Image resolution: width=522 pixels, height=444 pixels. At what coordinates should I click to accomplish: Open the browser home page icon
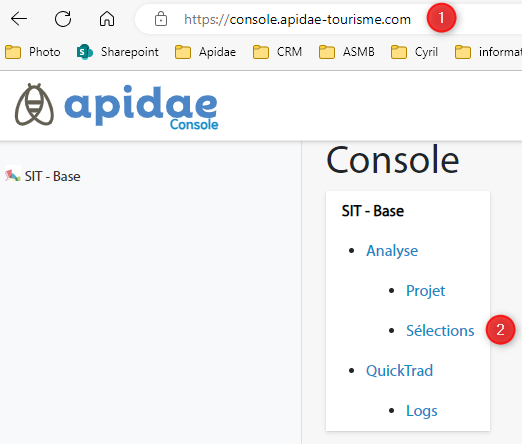107,19
